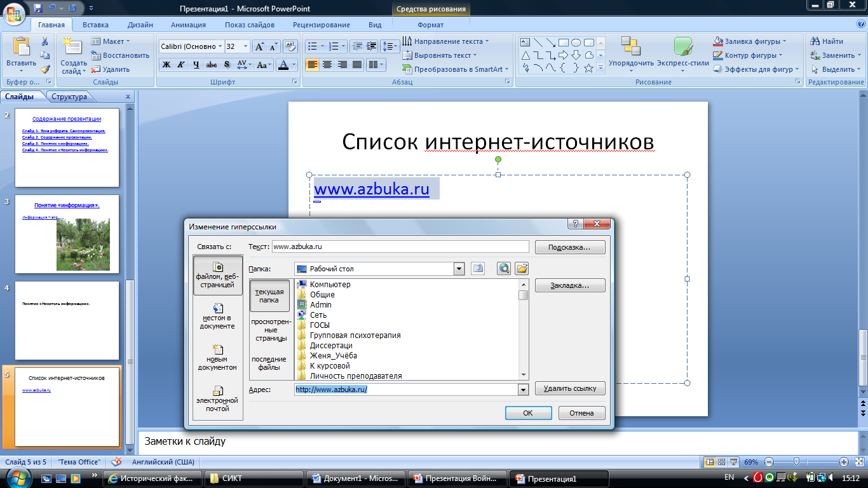Switch to Дизайн ribbon tab
Image resolution: width=868 pixels, height=488 pixels.
(140, 25)
